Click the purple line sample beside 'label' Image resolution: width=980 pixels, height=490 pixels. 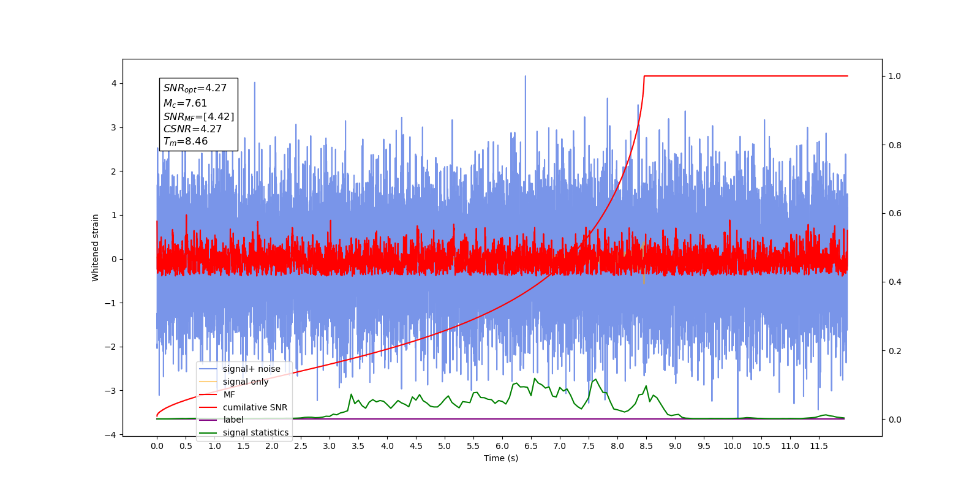pyautogui.click(x=208, y=420)
